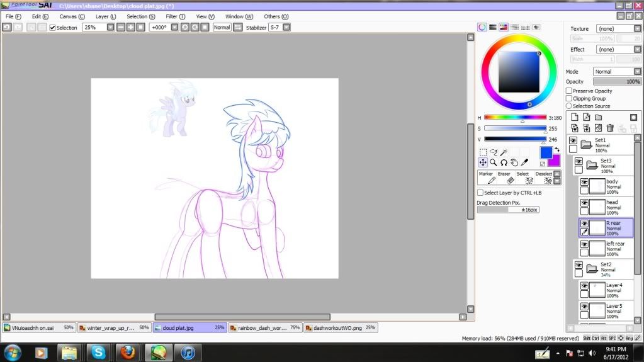Swap foreground and background colors
This screenshot has height=362, width=644.
(557, 150)
